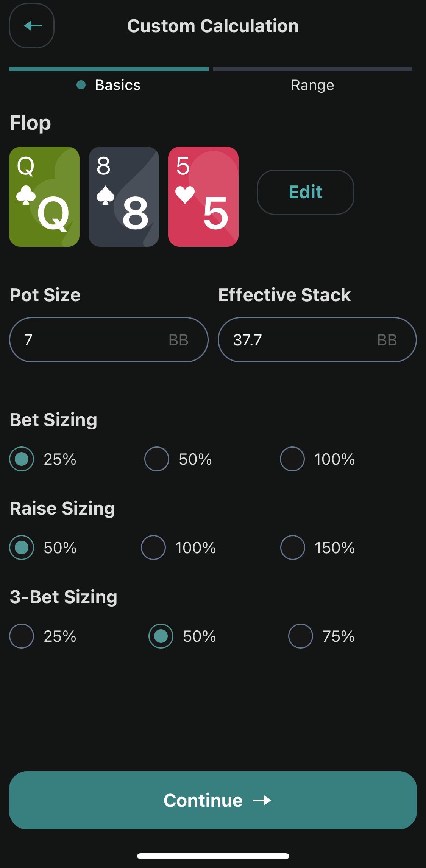
Task: Switch to the Range tab
Action: pos(312,85)
